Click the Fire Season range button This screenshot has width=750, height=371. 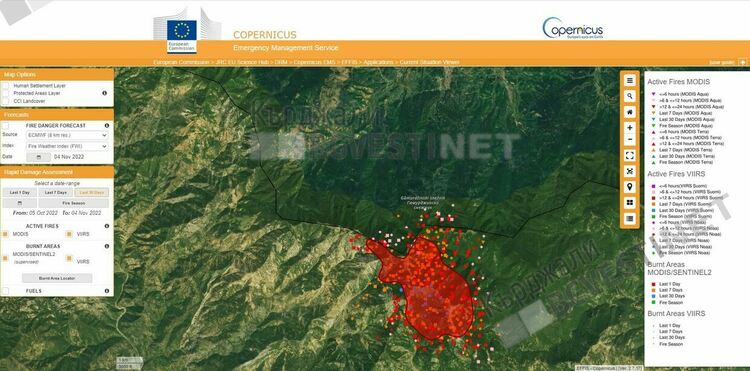[x=74, y=203]
